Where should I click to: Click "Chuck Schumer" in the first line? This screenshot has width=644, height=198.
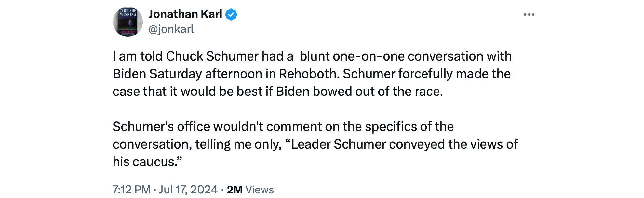click(x=212, y=56)
